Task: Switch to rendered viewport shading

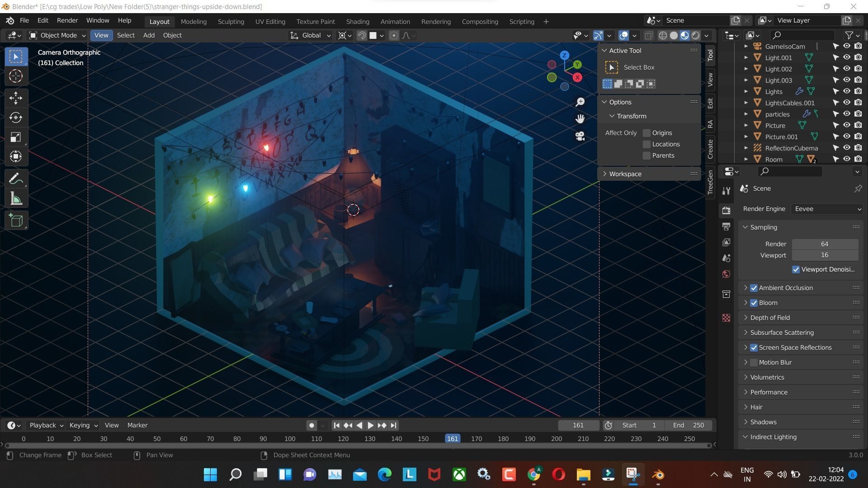Action: 696,35
